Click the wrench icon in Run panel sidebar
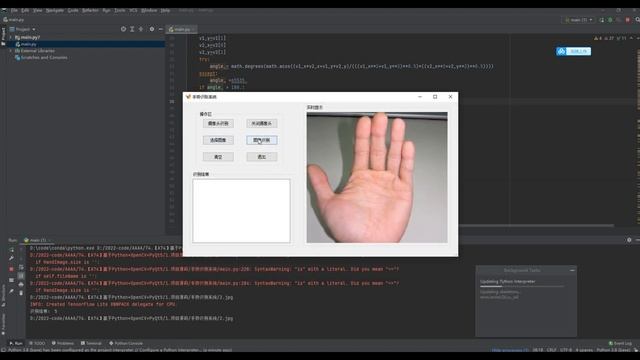640x360 pixels. pos(11,258)
